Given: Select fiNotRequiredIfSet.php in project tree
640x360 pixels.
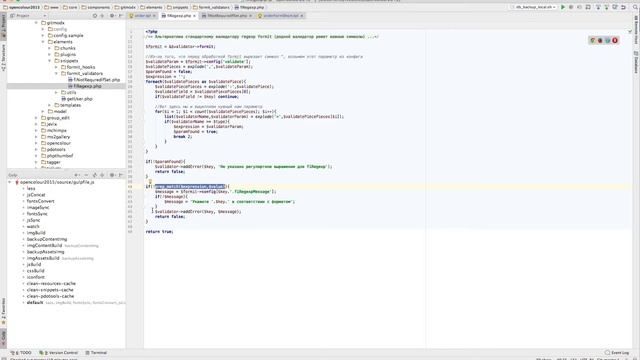Looking at the screenshot, I should coord(94,80).
